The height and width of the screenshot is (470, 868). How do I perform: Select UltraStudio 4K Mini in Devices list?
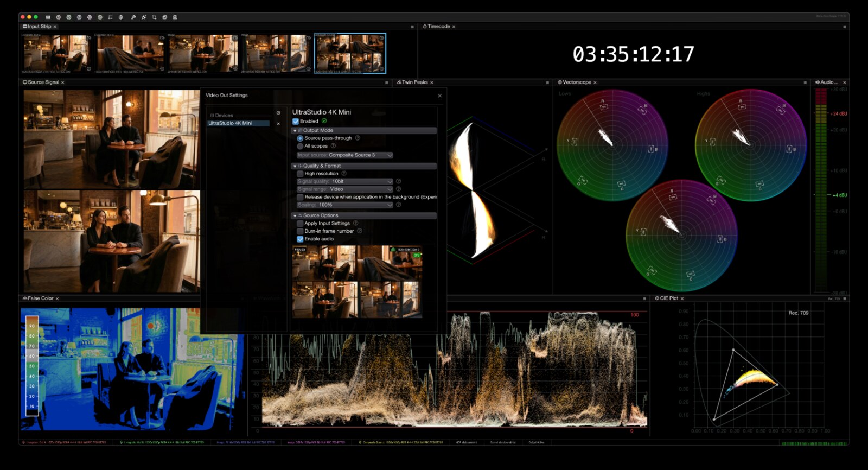pos(239,123)
